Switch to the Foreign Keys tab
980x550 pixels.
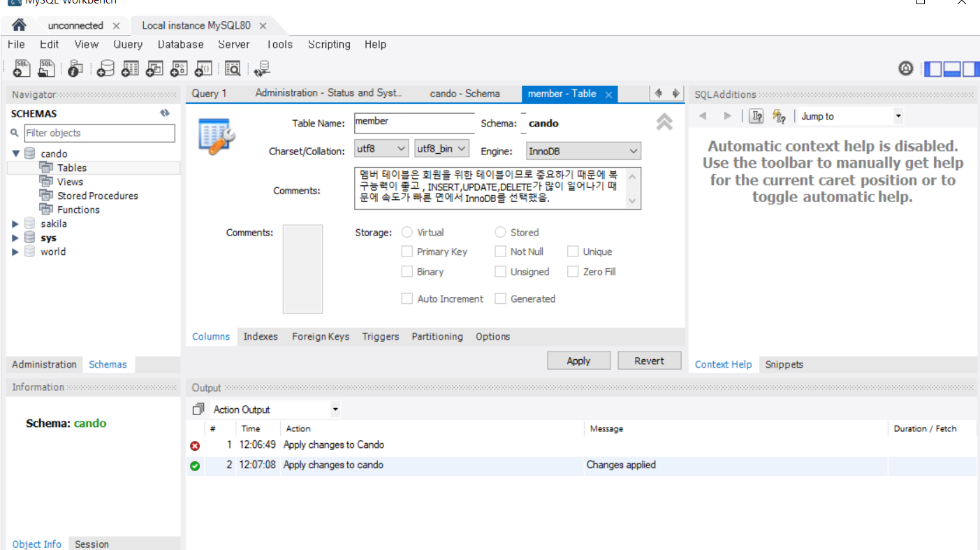321,337
